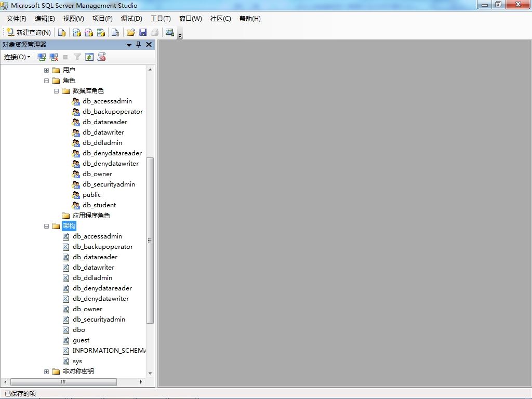Click the Database Engine Query icon

[62, 32]
